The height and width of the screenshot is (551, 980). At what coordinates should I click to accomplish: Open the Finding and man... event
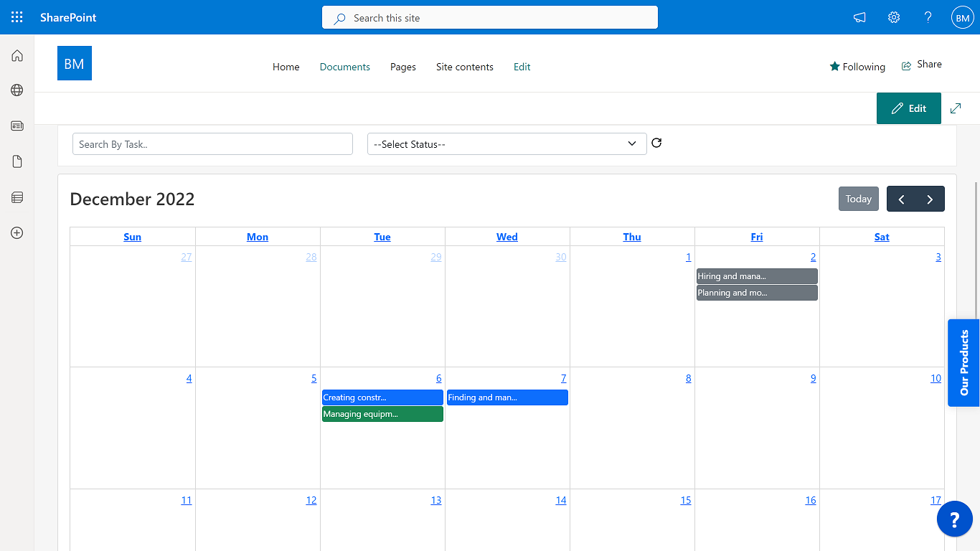click(507, 397)
